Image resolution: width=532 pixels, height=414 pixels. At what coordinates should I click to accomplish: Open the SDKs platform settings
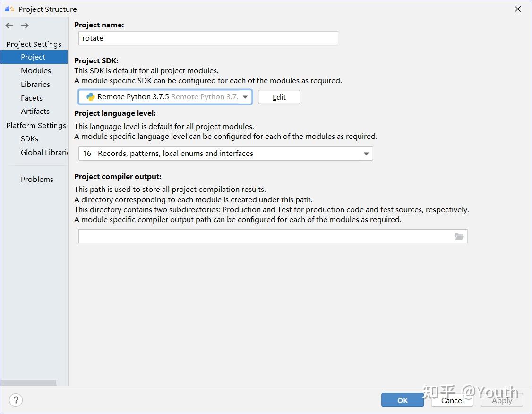pos(29,139)
